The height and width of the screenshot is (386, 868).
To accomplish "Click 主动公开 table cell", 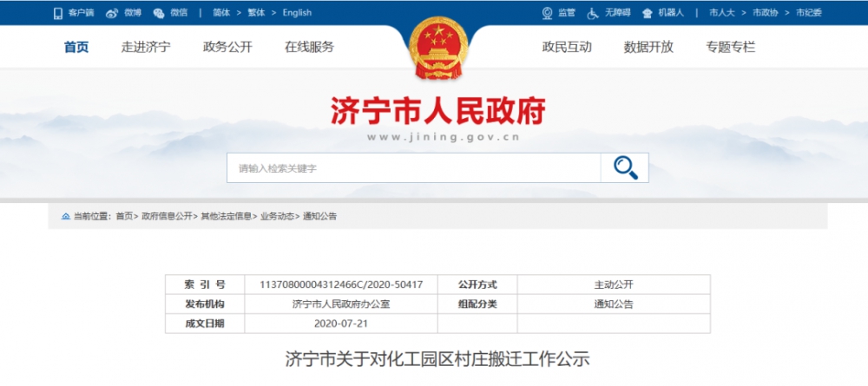I will (x=614, y=285).
